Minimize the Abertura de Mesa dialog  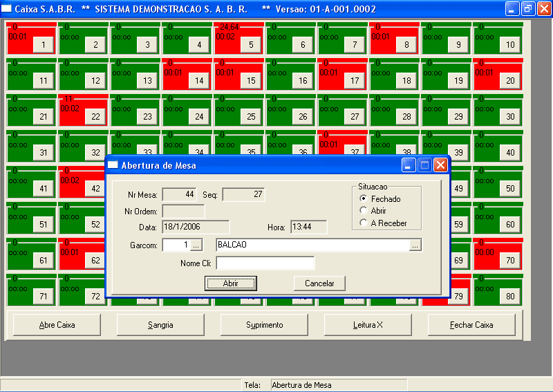coord(409,165)
